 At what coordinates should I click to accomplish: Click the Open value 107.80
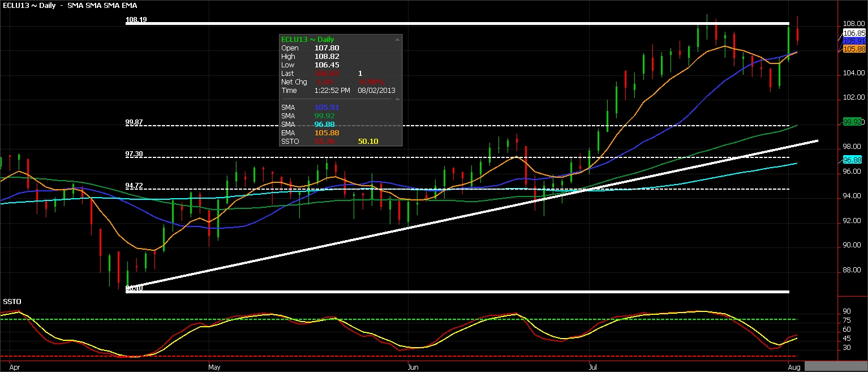(326, 48)
